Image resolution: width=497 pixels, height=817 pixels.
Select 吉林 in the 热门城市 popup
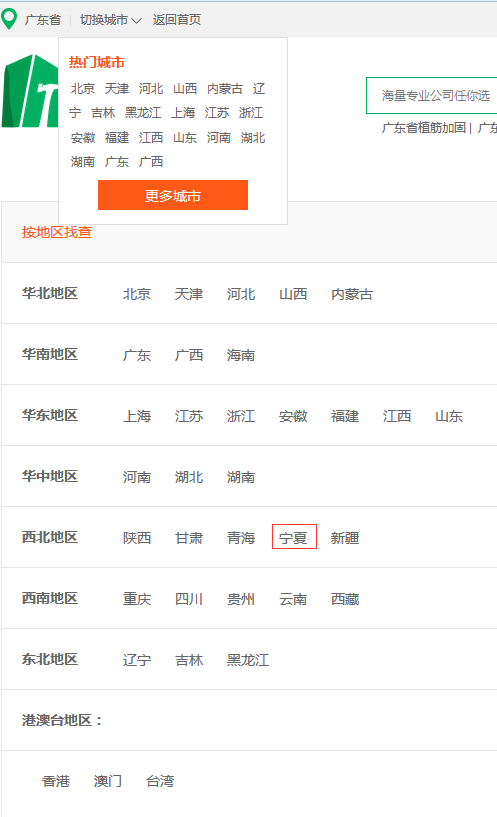(103, 113)
